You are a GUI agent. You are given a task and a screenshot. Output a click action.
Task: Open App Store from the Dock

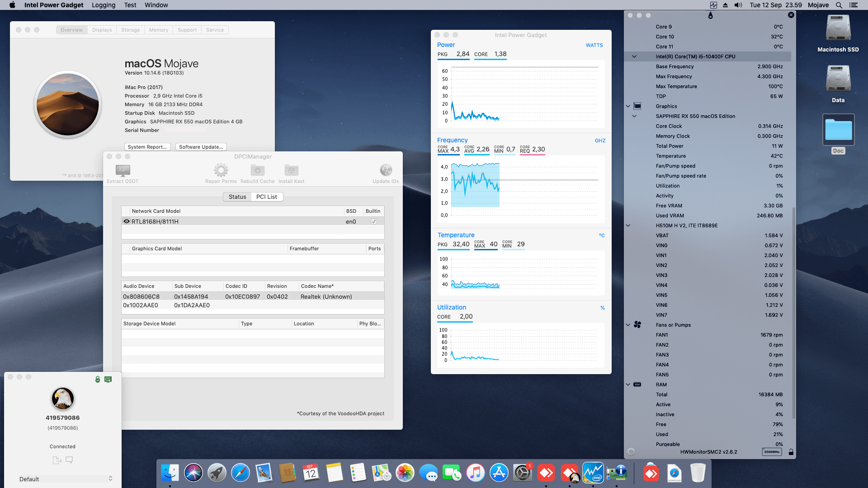499,473
